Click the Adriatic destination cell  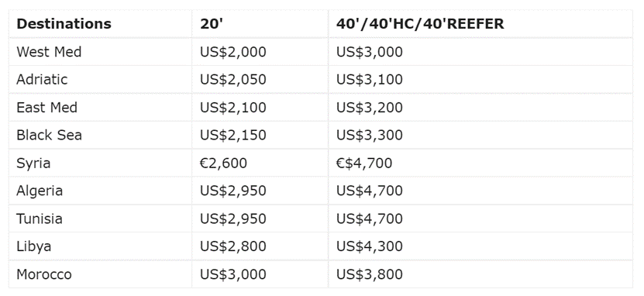tap(100, 79)
